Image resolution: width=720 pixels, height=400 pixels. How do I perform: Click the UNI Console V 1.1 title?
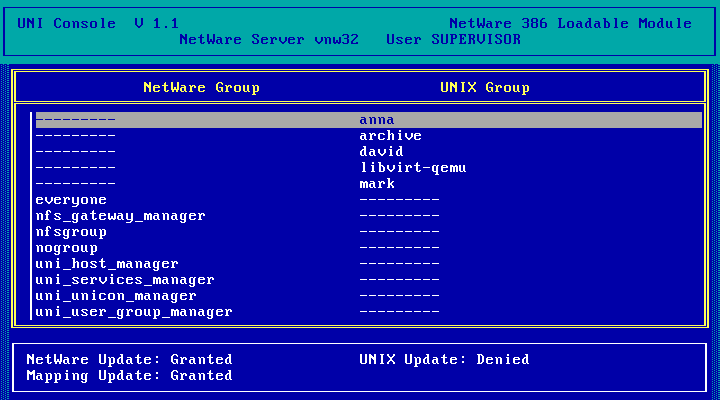click(x=98, y=23)
